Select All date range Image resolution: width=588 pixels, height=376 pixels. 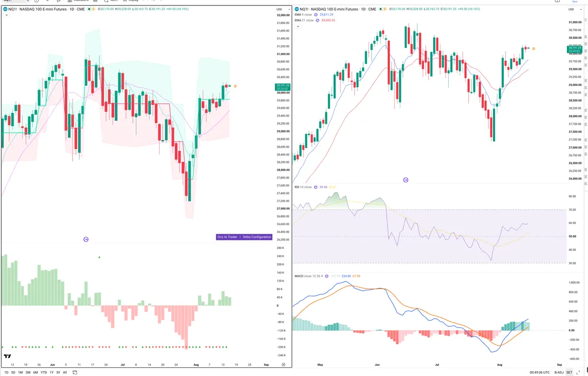click(65, 373)
